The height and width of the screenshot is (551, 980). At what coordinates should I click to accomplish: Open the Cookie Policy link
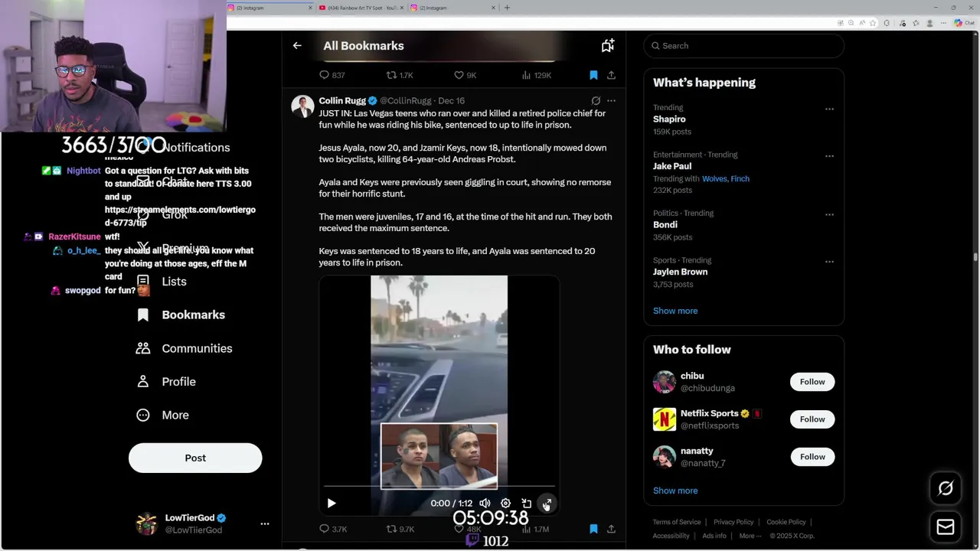click(786, 522)
